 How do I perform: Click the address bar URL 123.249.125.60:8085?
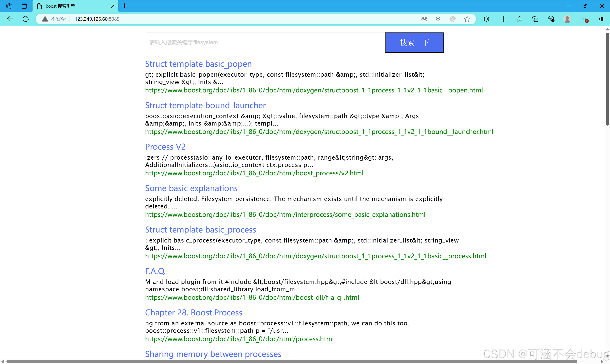(97, 19)
